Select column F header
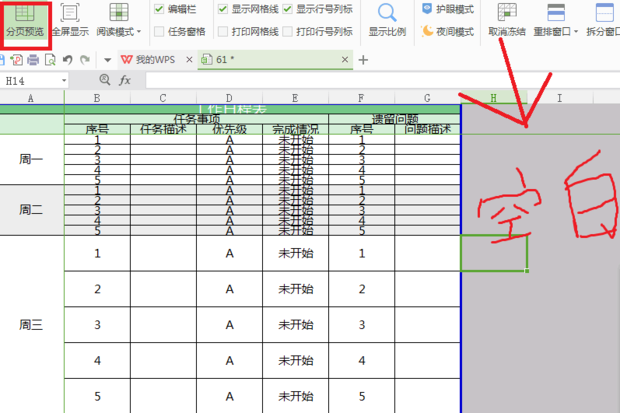 click(x=361, y=98)
